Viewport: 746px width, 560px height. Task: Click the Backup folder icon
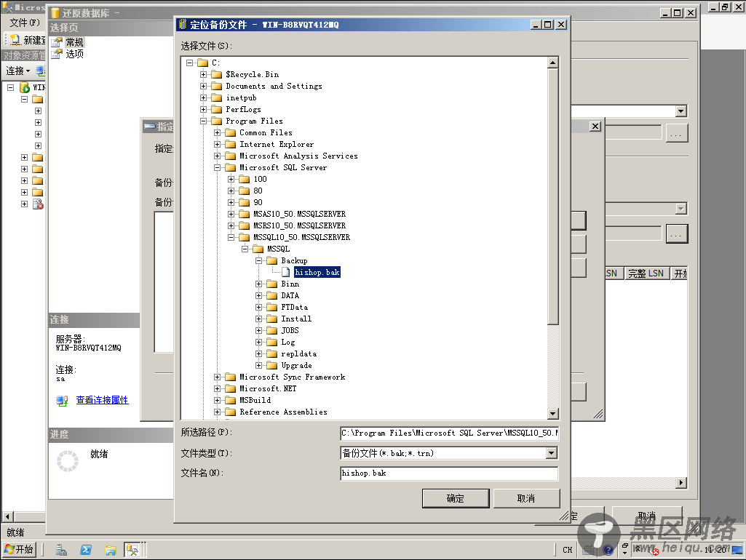pos(272,260)
